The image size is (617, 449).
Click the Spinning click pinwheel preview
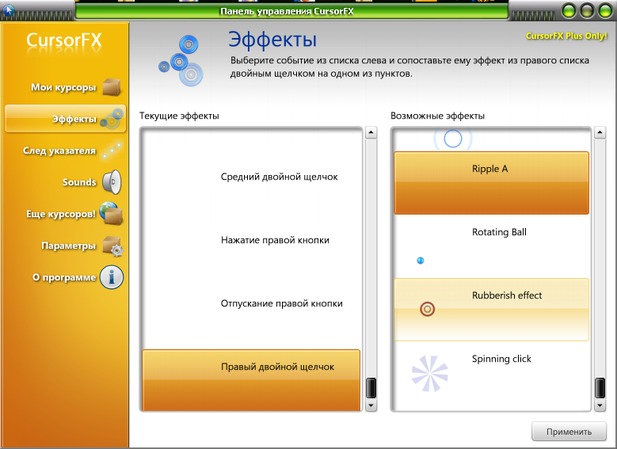pyautogui.click(x=430, y=373)
